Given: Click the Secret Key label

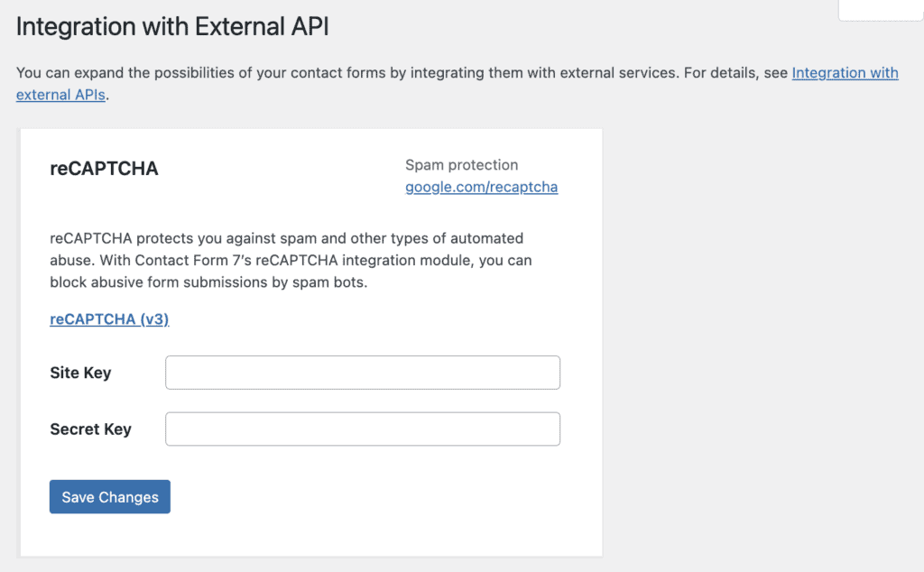Looking at the screenshot, I should point(91,429).
